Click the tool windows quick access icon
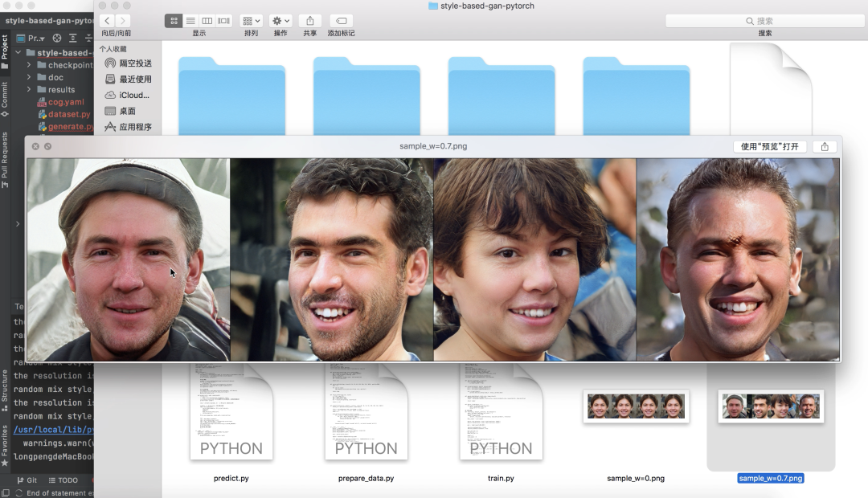Image resolution: width=868 pixels, height=498 pixels. pos(6,492)
